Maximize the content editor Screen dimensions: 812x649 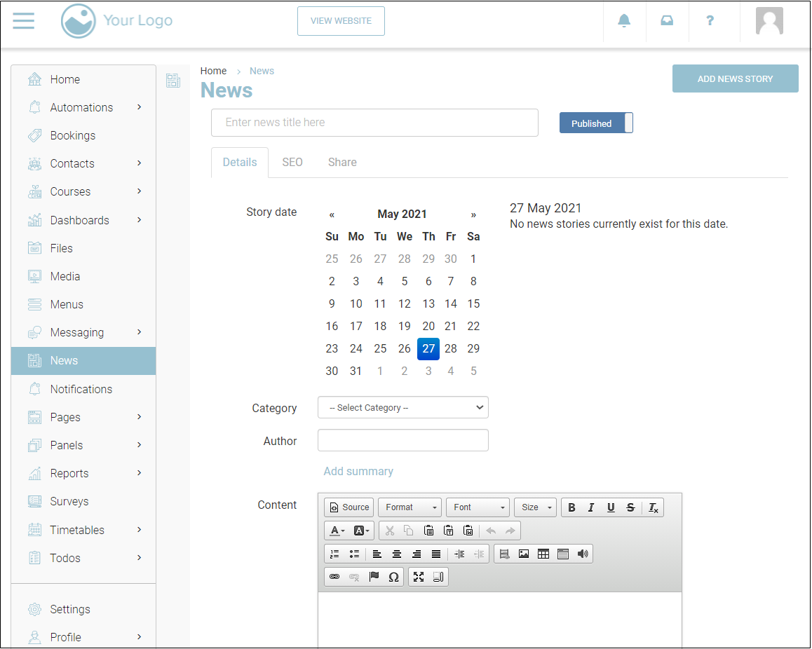coord(419,577)
